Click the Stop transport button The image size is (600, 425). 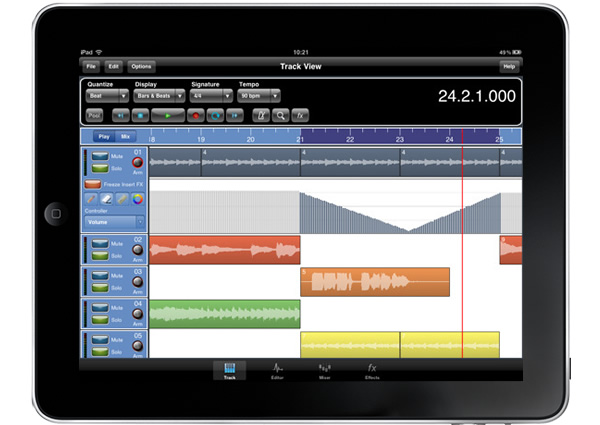140,115
